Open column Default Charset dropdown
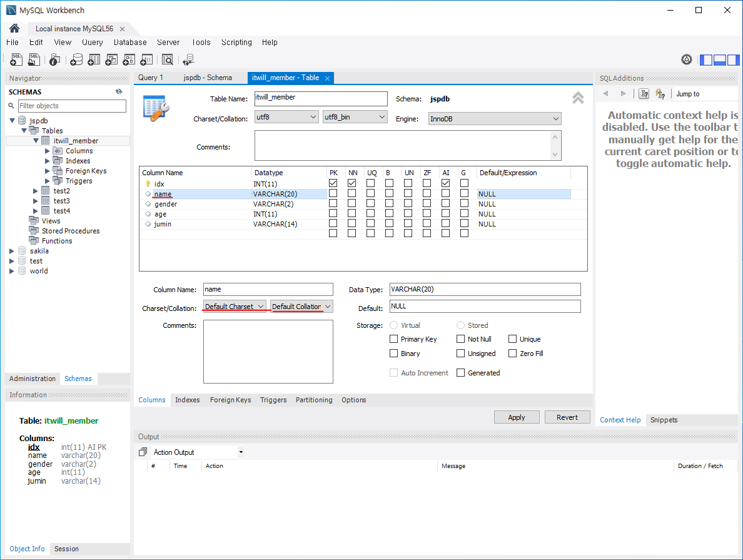The width and height of the screenshot is (743, 560). [x=235, y=307]
